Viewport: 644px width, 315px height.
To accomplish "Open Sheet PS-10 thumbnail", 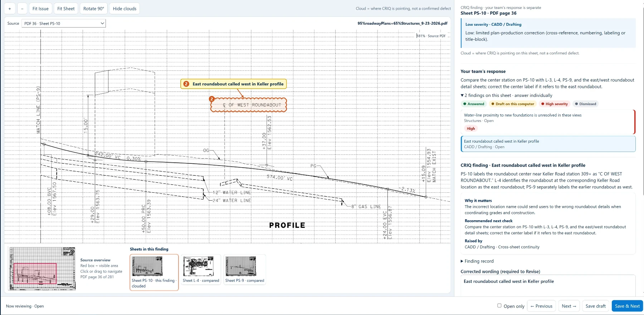I will (154, 272).
